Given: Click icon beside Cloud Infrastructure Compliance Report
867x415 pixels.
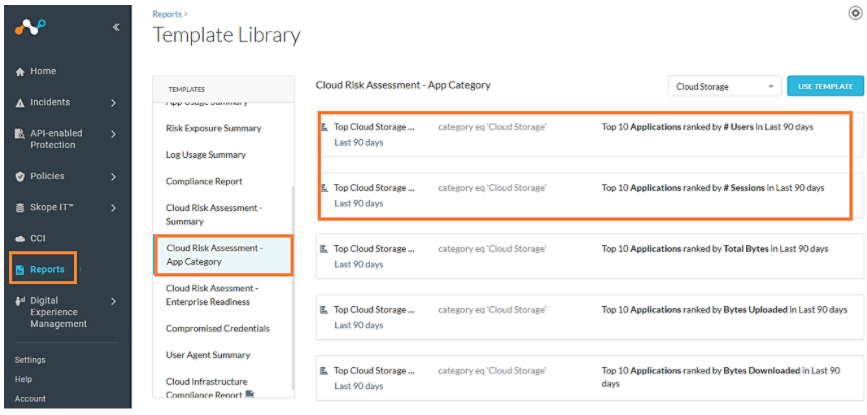Looking at the screenshot, I should [x=249, y=395].
